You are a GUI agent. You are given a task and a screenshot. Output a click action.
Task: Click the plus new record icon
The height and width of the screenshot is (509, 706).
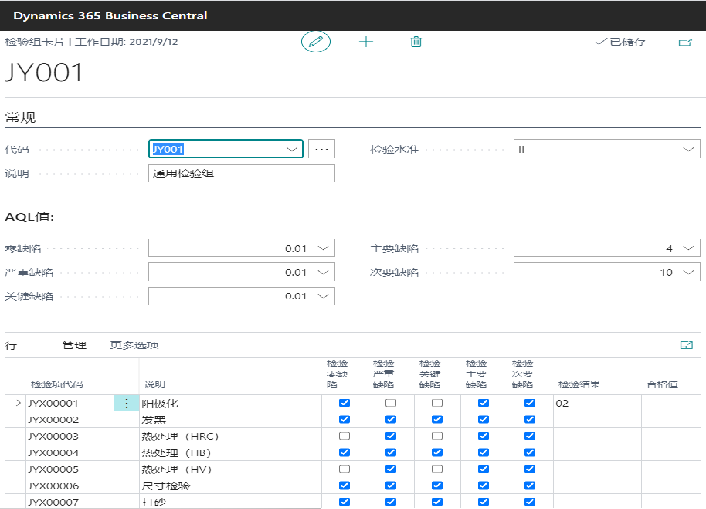click(x=366, y=42)
